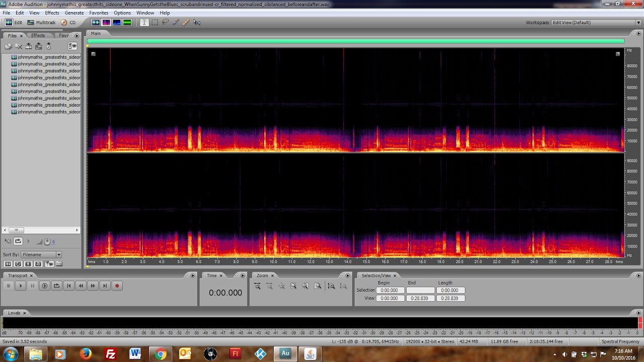Viewport: 644px width, 362px height.
Task: Click Record button in Transport
Action: [117, 286]
